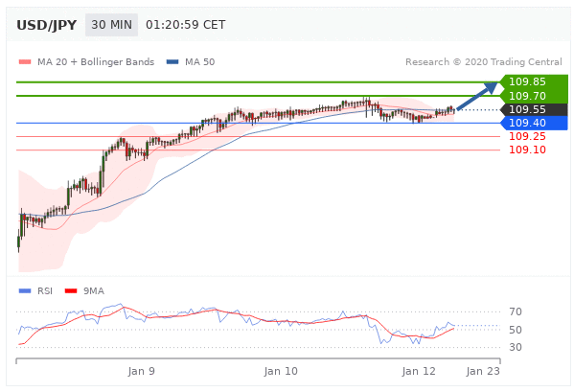Click the Jan 12 date axis label

(419, 371)
